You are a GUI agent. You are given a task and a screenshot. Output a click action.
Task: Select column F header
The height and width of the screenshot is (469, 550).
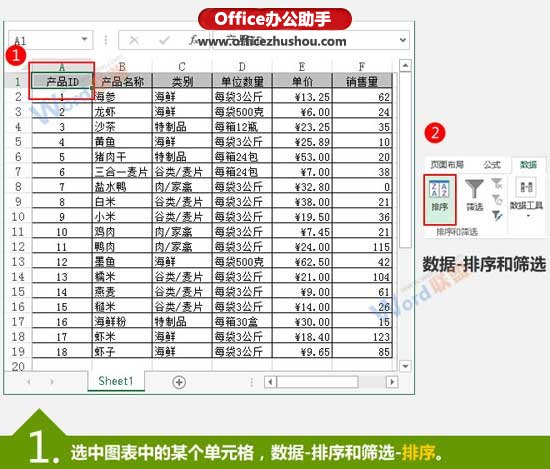tap(362, 67)
